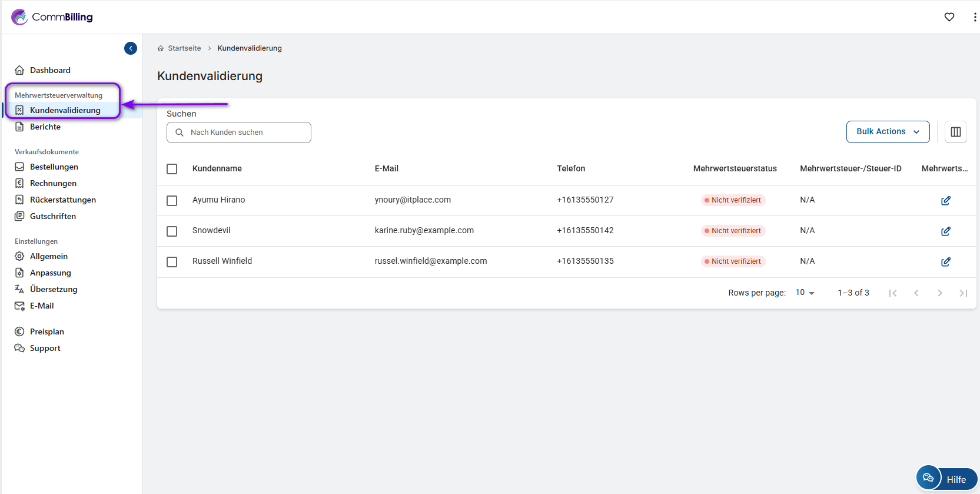
Task: Open the rows per page dropdown
Action: point(805,293)
